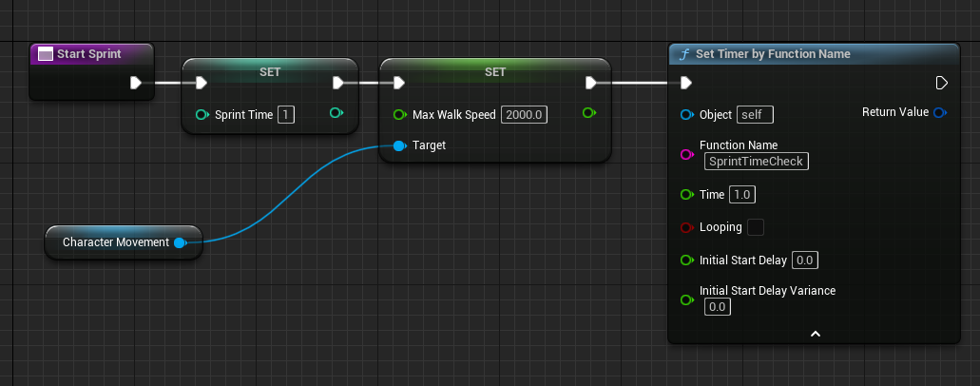The width and height of the screenshot is (980, 386).
Task: Select the Start Sprint node title
Action: (89, 54)
